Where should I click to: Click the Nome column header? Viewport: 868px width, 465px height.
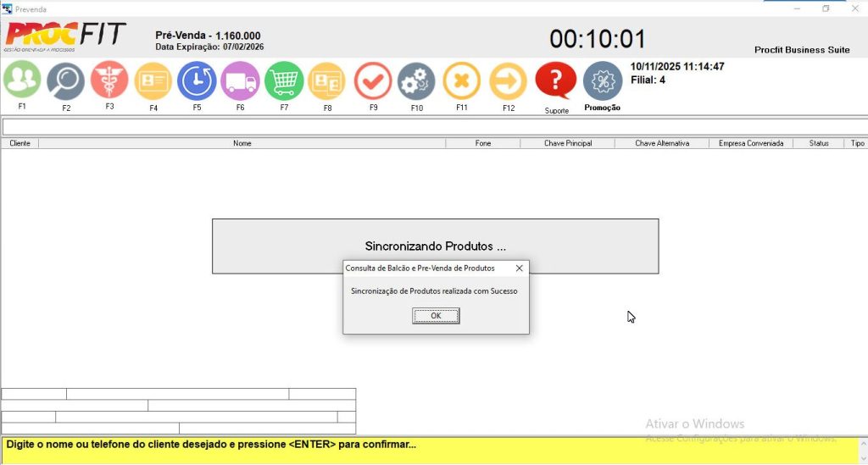pyautogui.click(x=242, y=144)
